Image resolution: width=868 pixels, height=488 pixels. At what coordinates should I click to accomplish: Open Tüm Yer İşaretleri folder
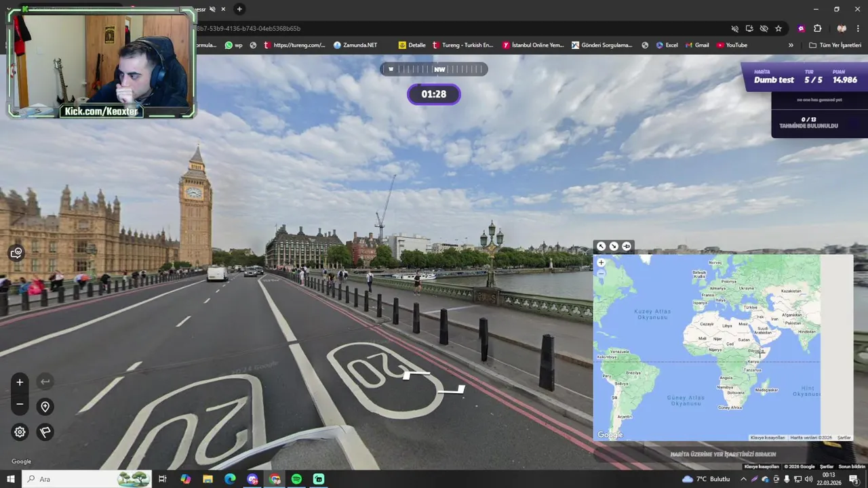(835, 45)
